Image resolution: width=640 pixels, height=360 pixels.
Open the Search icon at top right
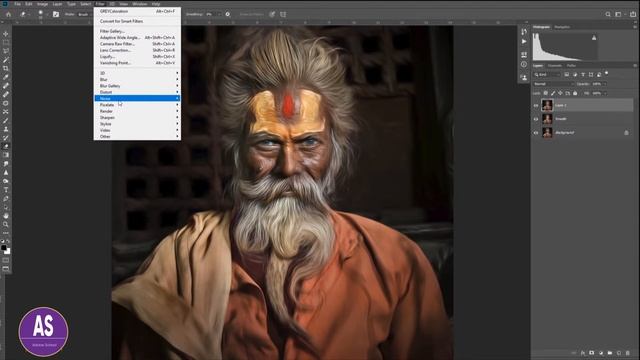click(x=608, y=14)
